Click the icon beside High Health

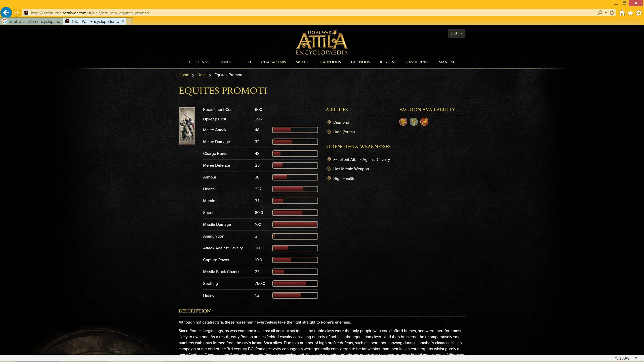[329, 178]
